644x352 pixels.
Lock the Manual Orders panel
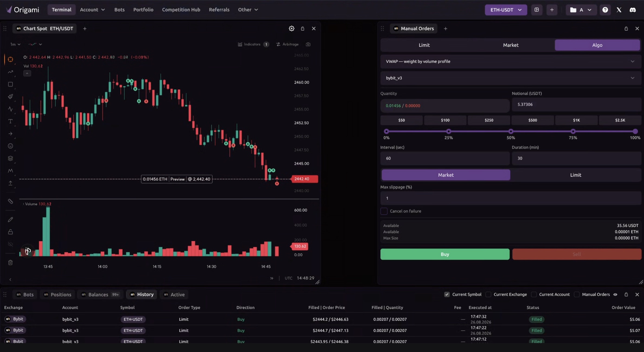(x=626, y=29)
